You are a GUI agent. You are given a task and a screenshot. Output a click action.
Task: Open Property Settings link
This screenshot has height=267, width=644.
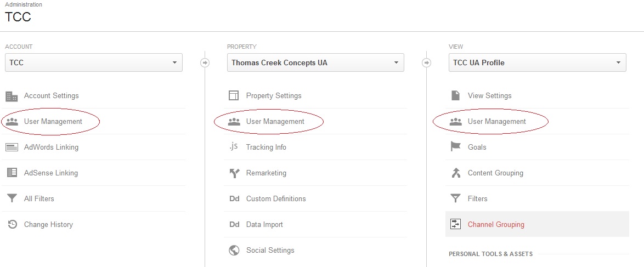(274, 96)
